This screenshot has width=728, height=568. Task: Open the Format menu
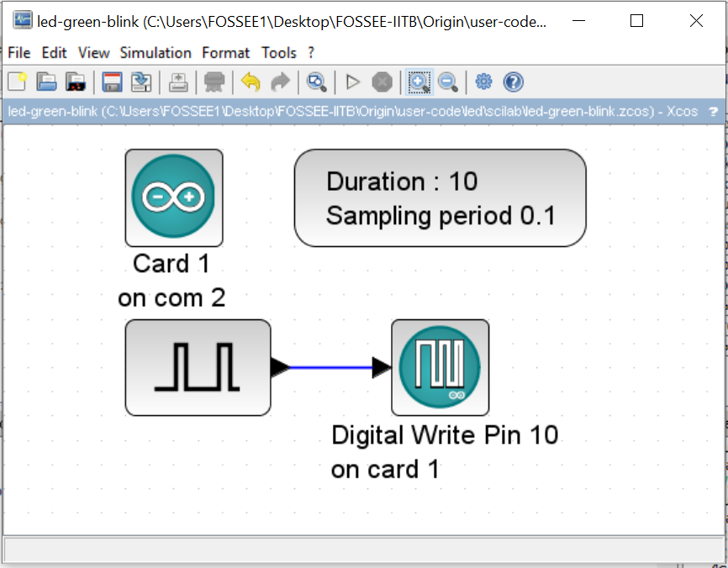pyautogui.click(x=225, y=53)
